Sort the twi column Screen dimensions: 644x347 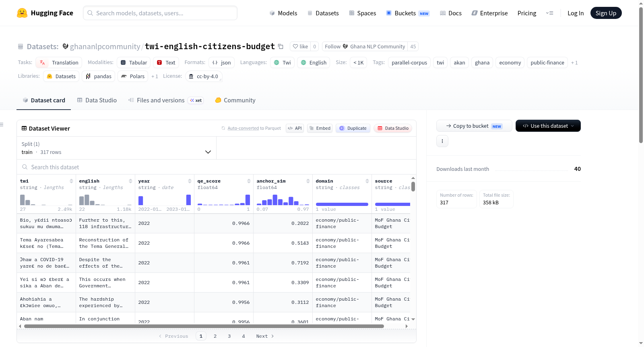click(x=71, y=181)
